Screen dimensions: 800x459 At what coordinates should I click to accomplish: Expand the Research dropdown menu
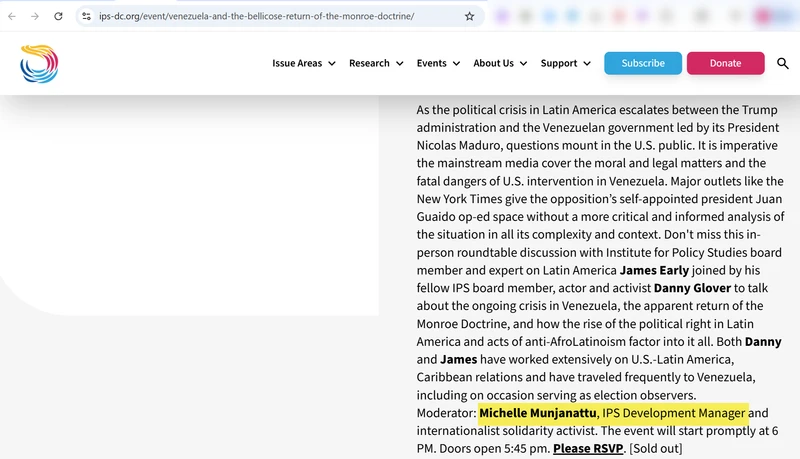pos(376,63)
